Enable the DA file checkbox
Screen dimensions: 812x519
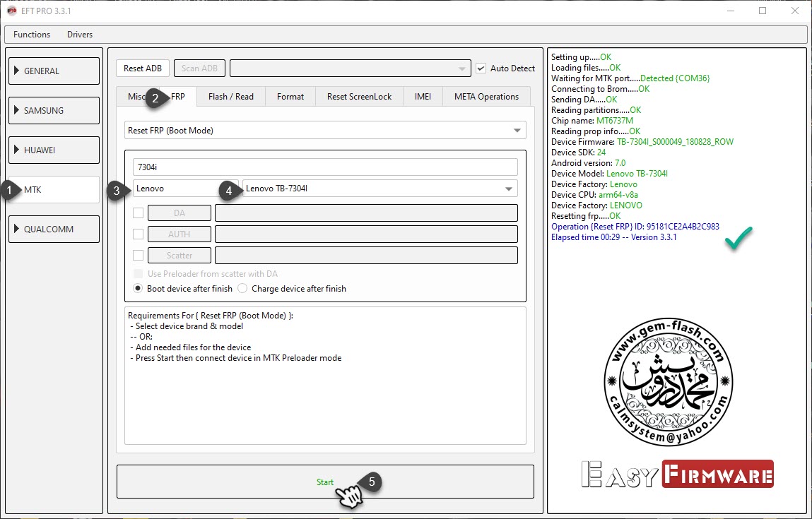pos(139,213)
